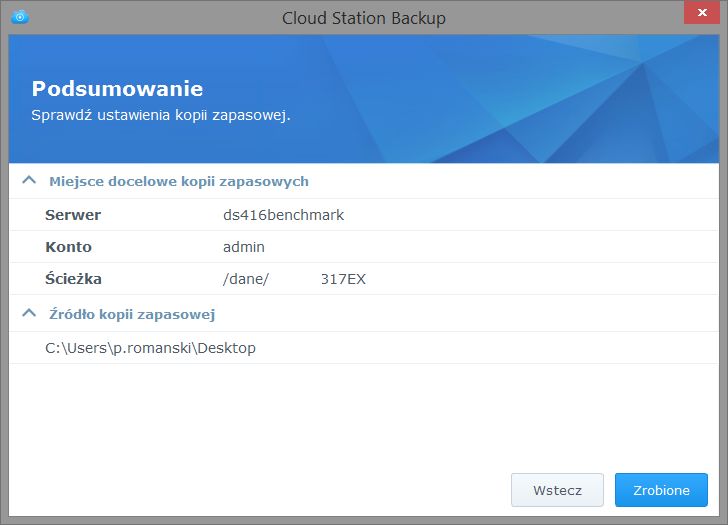Click the Sprawdź ustawienia kopii zapasowej subtitle
728x525 pixels.
tap(161, 115)
